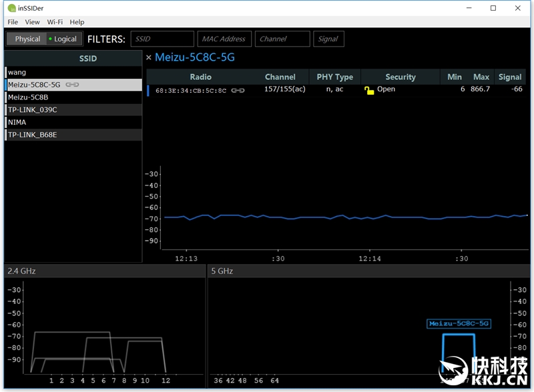Switch to Logical view mode
Image resolution: width=534 pixels, height=392 pixels.
tap(63, 39)
